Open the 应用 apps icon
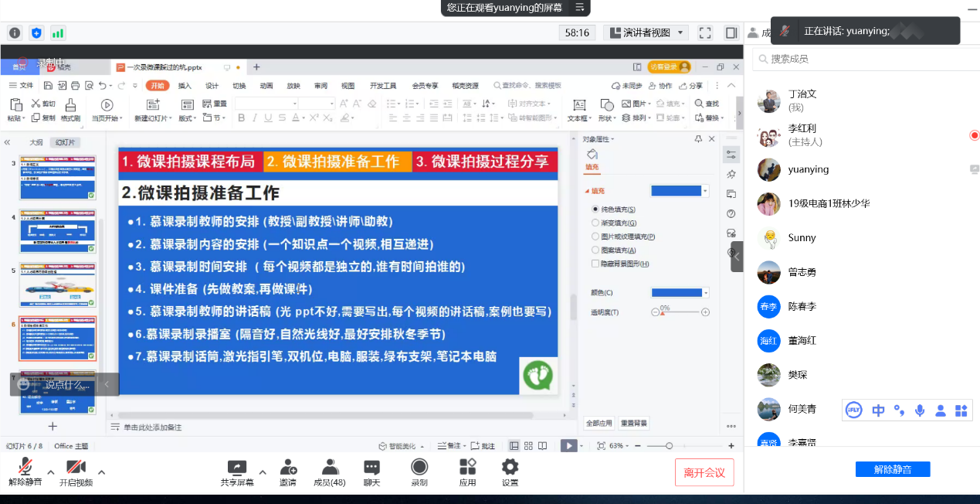 click(x=467, y=468)
